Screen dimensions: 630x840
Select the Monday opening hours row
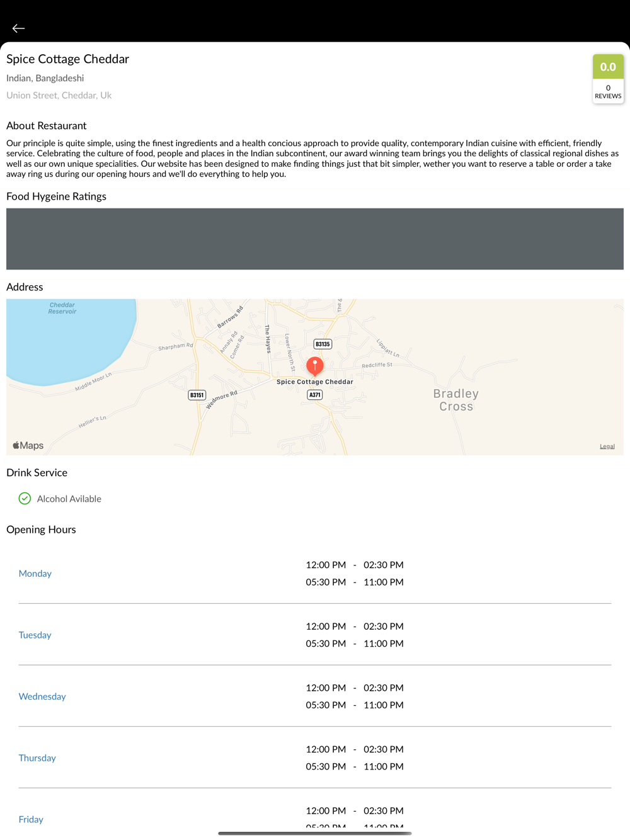click(x=315, y=574)
